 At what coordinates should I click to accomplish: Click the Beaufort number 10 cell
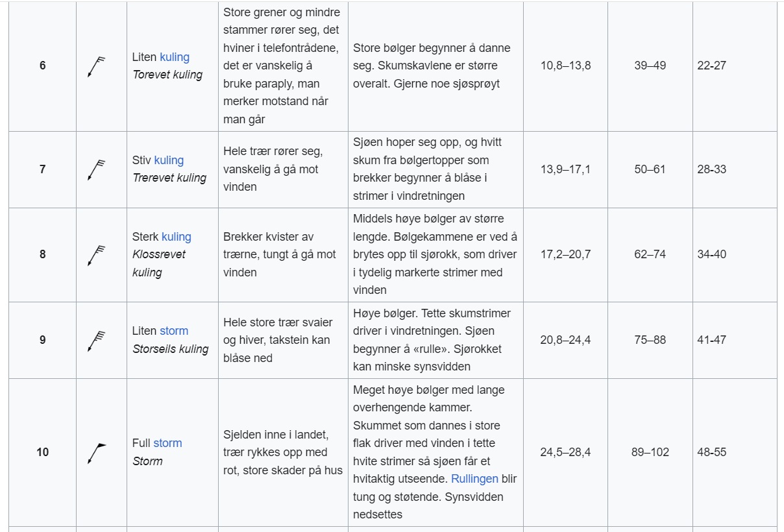pos(43,452)
